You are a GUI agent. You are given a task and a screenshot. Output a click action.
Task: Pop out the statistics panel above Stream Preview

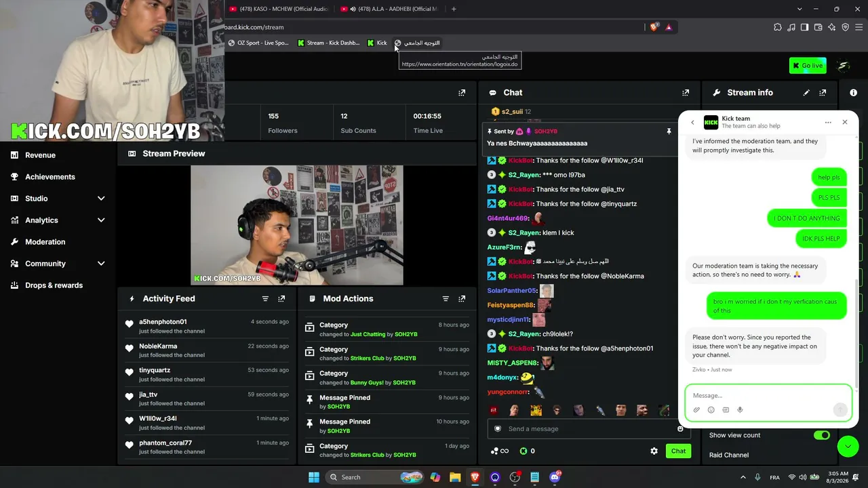coord(462,93)
